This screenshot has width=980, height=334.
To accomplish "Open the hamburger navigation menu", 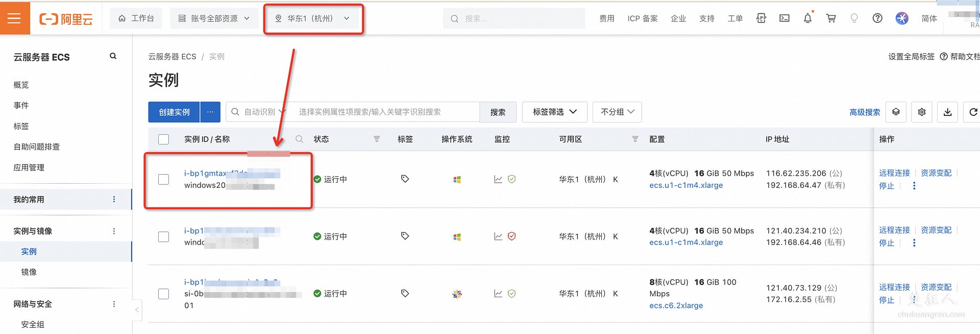I will (14, 18).
